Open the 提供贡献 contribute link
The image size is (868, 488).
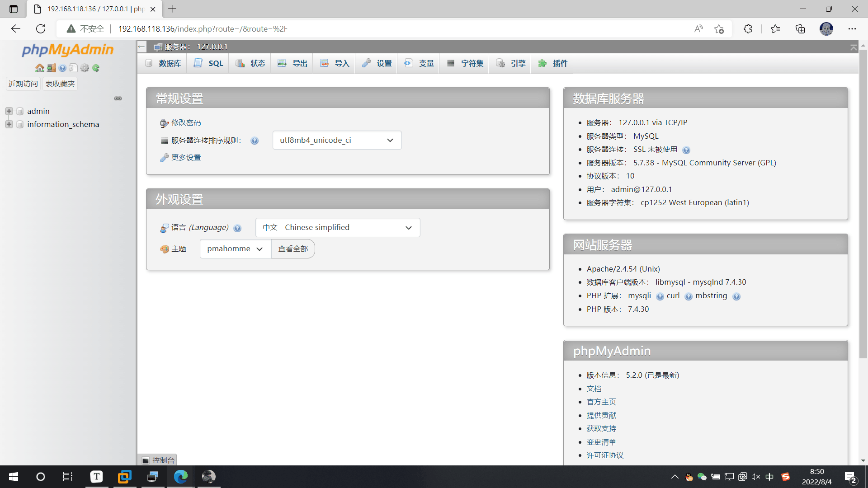(x=601, y=416)
